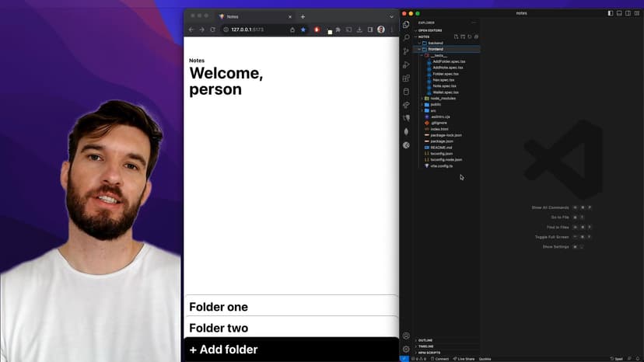Toggle the secondary side bar layout button
The image size is (644, 362).
click(628, 13)
